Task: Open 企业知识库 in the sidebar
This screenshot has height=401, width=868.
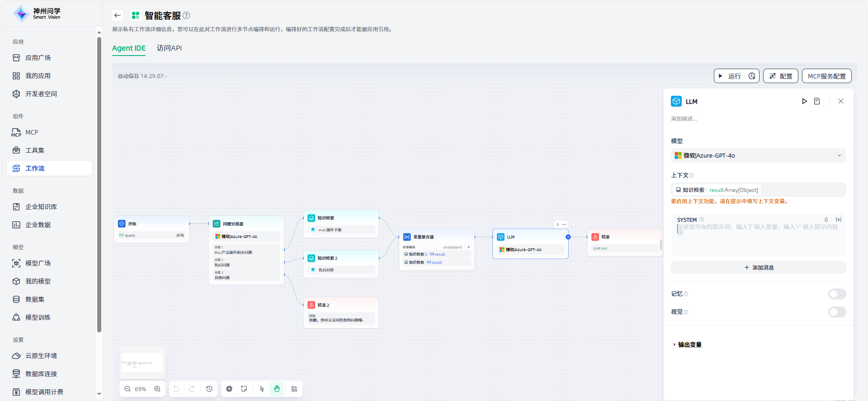Action: tap(41, 207)
